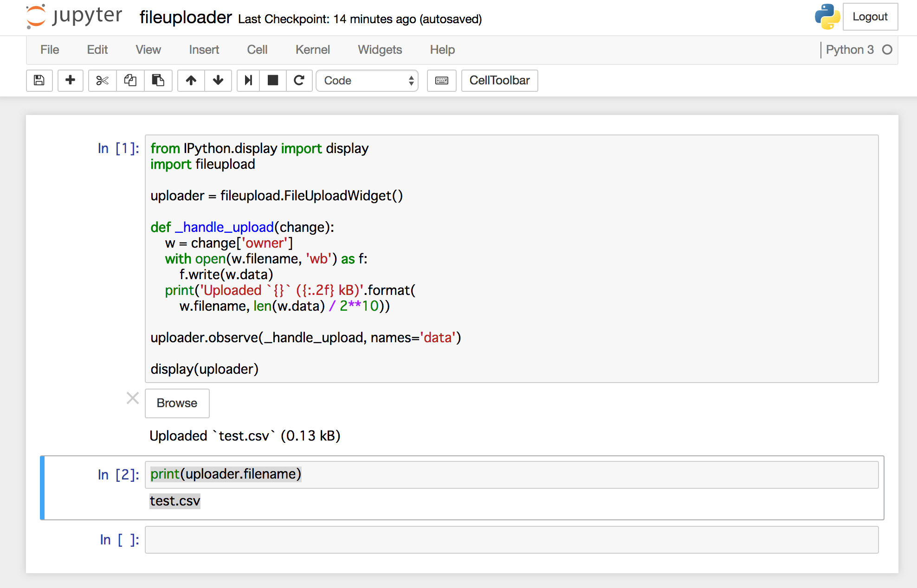Click the Logout button

tap(870, 17)
